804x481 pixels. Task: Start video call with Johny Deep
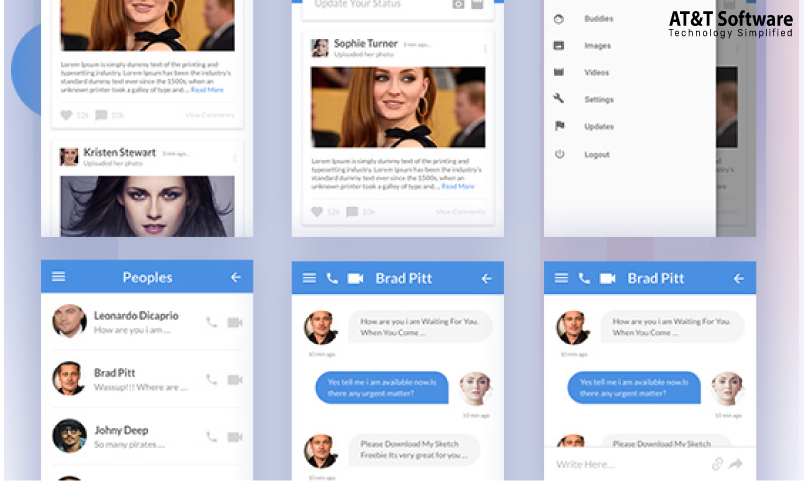coord(235,437)
